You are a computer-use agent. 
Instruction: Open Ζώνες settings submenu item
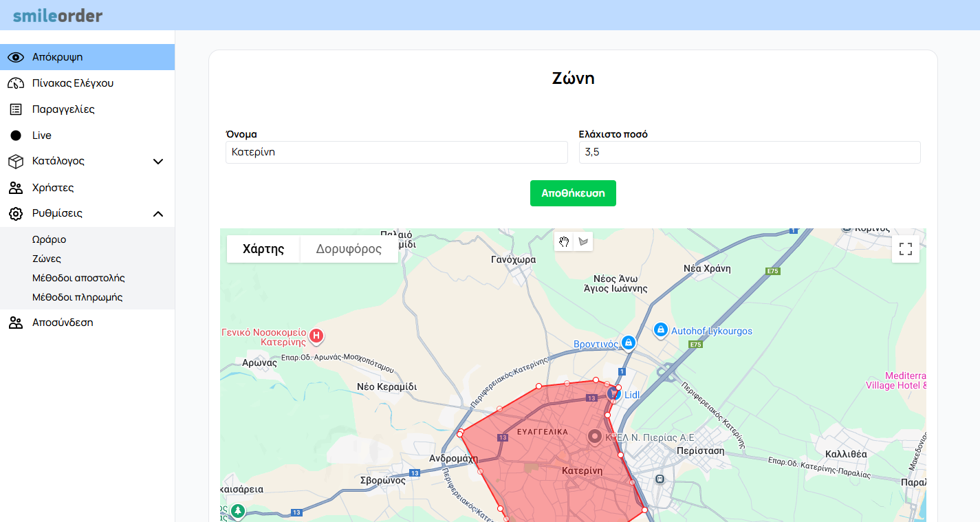coord(47,259)
